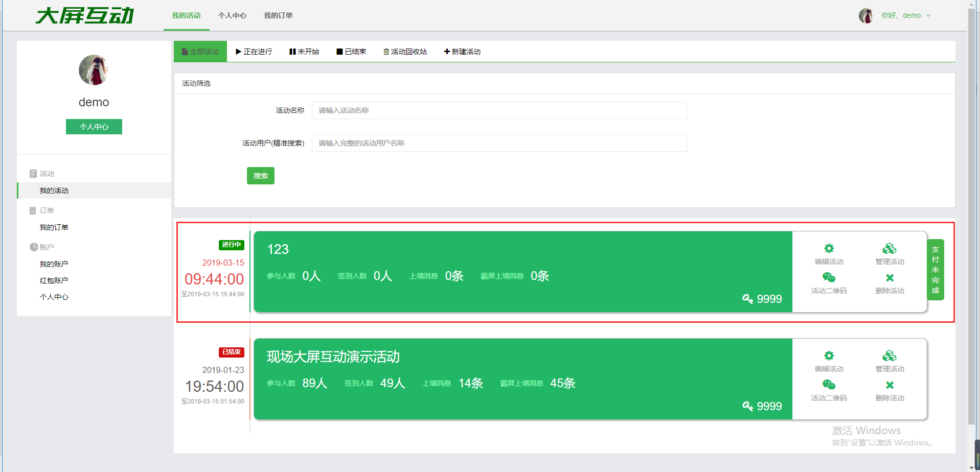Click the gear icon to edit activity 123
Viewport: 980px width, 472px height.
(829, 249)
